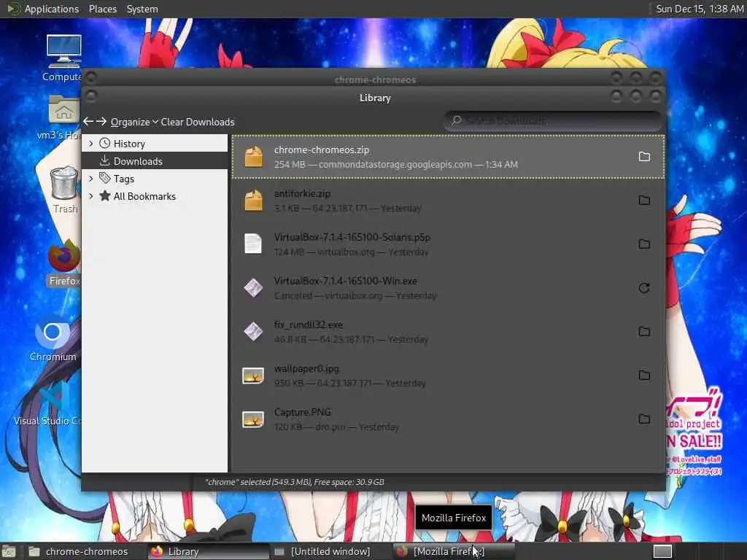Click the antiforkie.zip archive icon
747x560 pixels.
click(x=253, y=201)
